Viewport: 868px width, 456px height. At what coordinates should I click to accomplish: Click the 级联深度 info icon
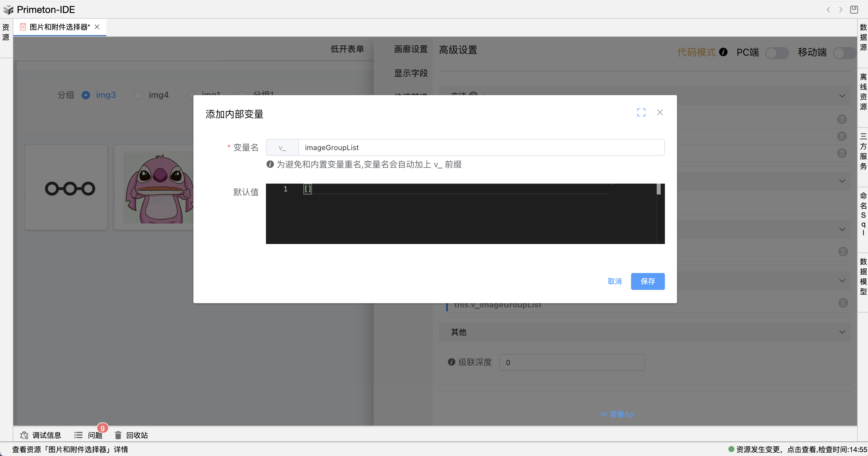coord(452,362)
